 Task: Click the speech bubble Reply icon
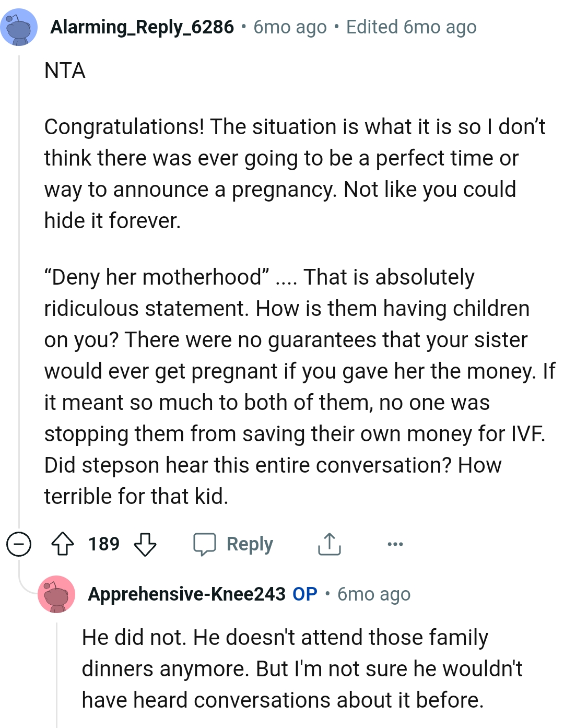(x=205, y=544)
